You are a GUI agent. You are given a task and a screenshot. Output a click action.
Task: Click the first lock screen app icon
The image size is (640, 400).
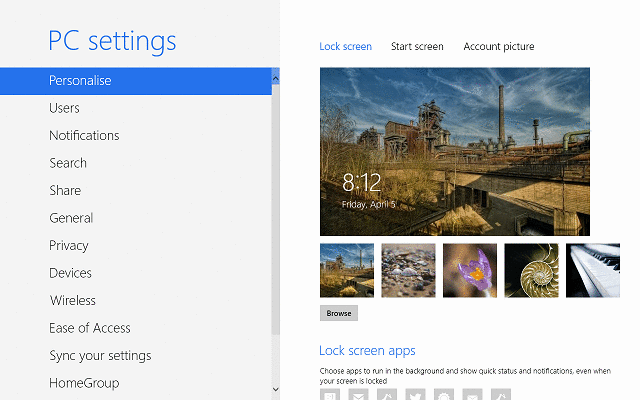(x=330, y=395)
